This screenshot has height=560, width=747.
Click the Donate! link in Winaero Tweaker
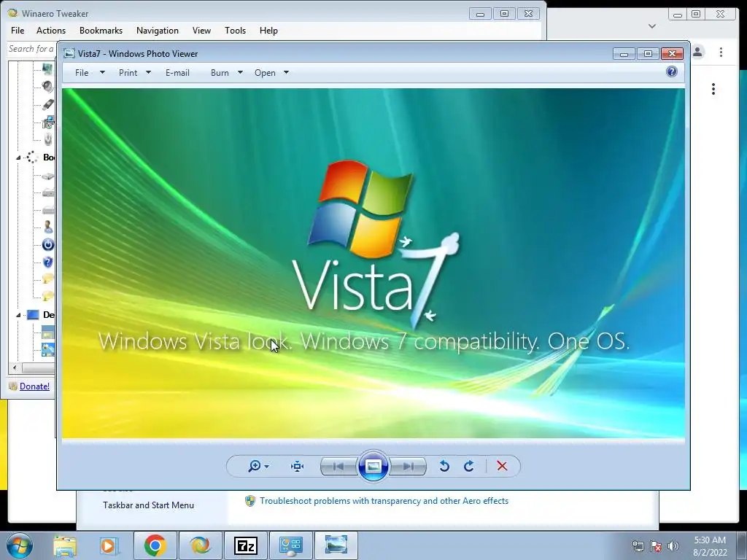(34, 386)
